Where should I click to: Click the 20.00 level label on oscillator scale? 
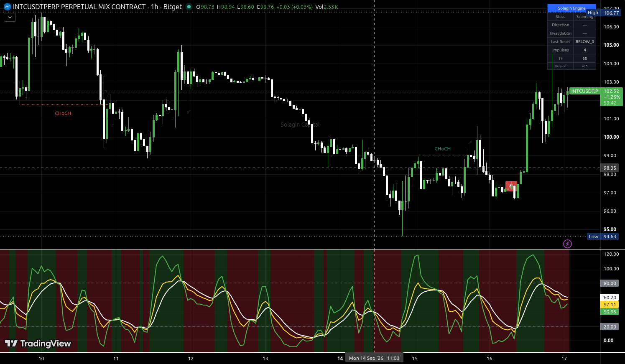pyautogui.click(x=610, y=327)
